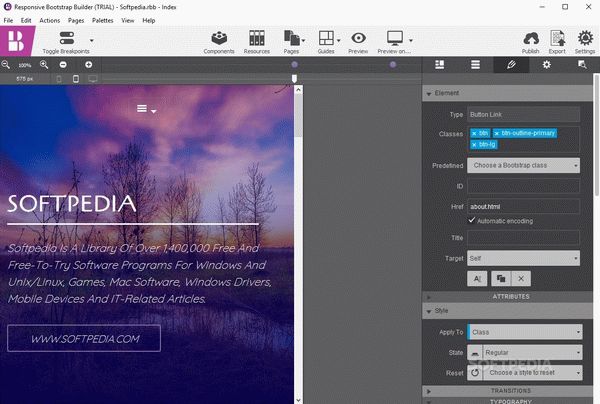Click the zoom in magnifier icon
The width and height of the screenshot is (600, 404).
44,65
